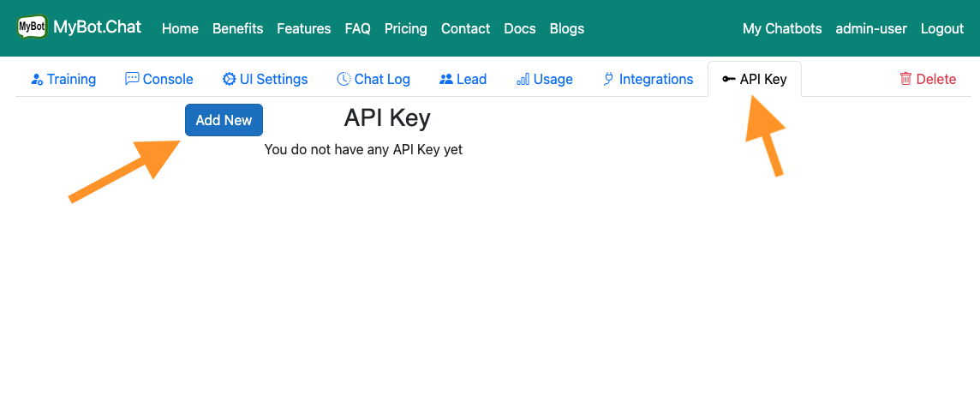This screenshot has width=980, height=408.
Task: Switch to the Lead tab
Action: (x=463, y=80)
